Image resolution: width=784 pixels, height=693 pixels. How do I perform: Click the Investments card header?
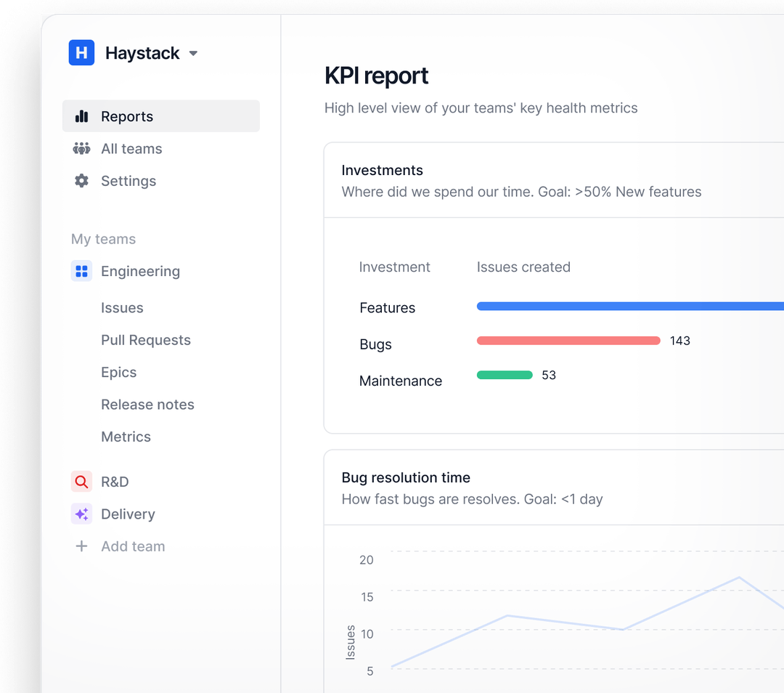pos(383,170)
